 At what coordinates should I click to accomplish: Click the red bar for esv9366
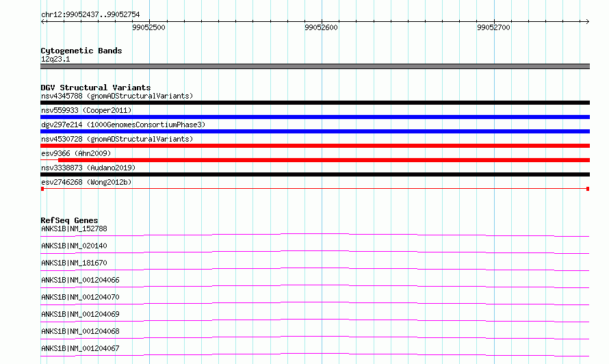coord(324,160)
